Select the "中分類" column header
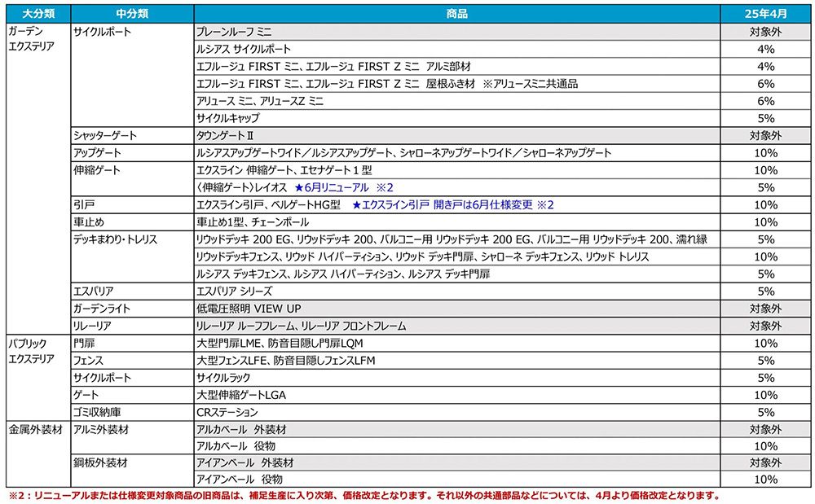 click(133, 14)
